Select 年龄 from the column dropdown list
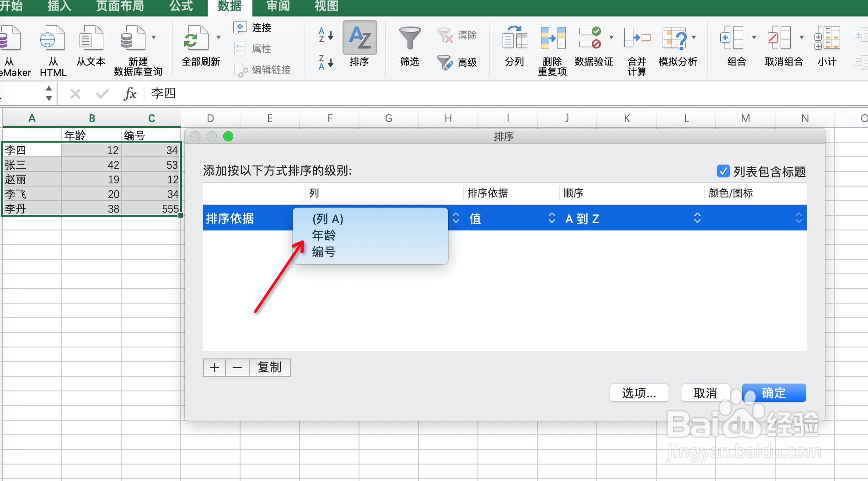Image resolution: width=868 pixels, height=481 pixels. [324, 235]
